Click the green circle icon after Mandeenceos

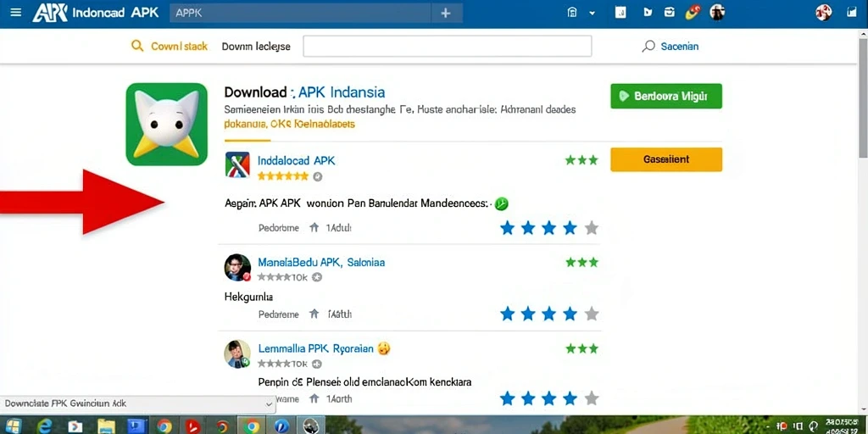[501, 203]
